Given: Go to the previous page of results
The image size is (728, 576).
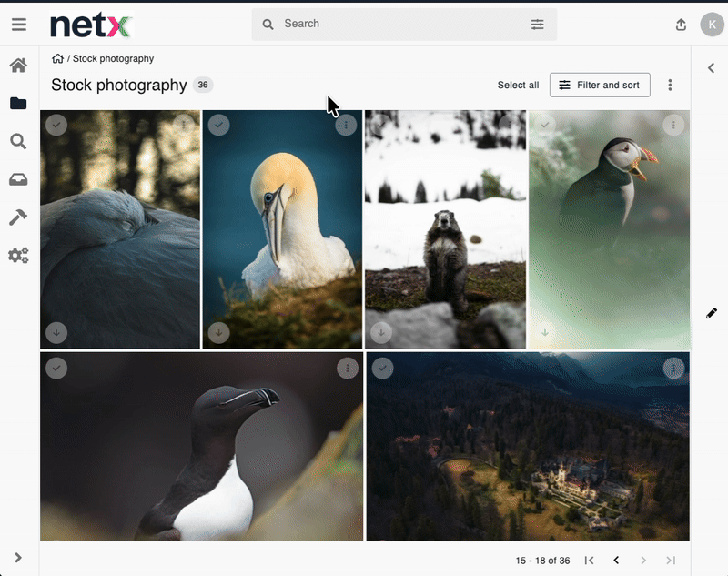Looking at the screenshot, I should click(616, 561).
